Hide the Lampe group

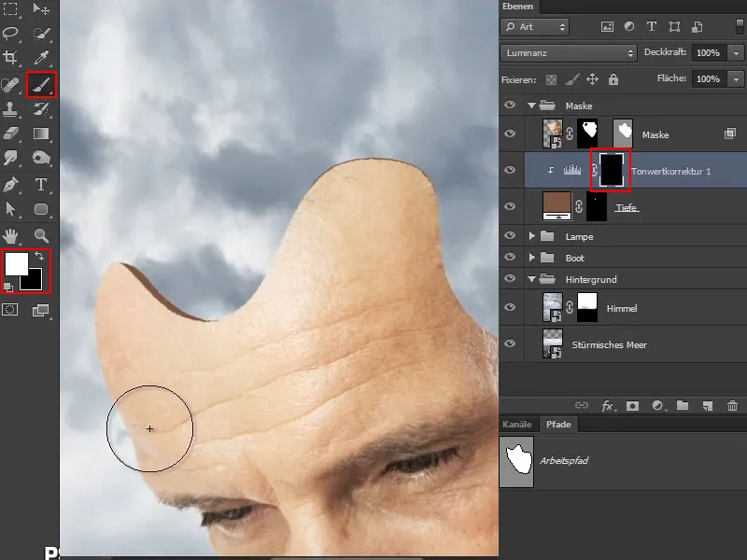(x=510, y=235)
